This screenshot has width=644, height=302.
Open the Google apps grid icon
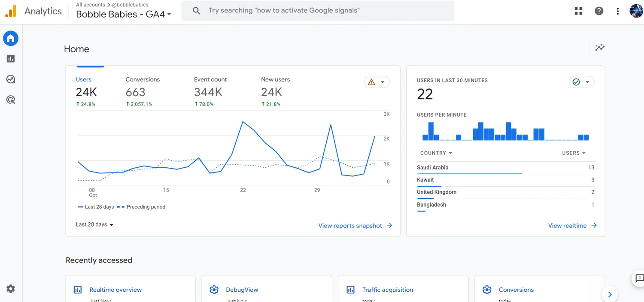tap(578, 11)
